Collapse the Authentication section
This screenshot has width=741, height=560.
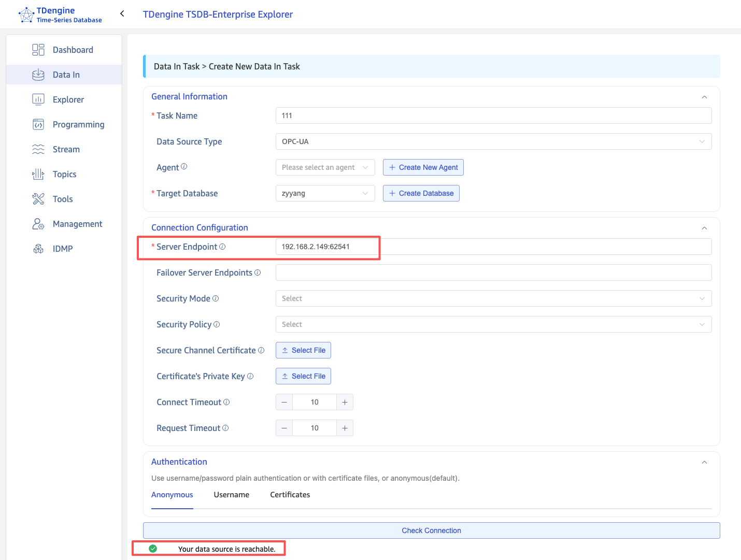pos(704,462)
